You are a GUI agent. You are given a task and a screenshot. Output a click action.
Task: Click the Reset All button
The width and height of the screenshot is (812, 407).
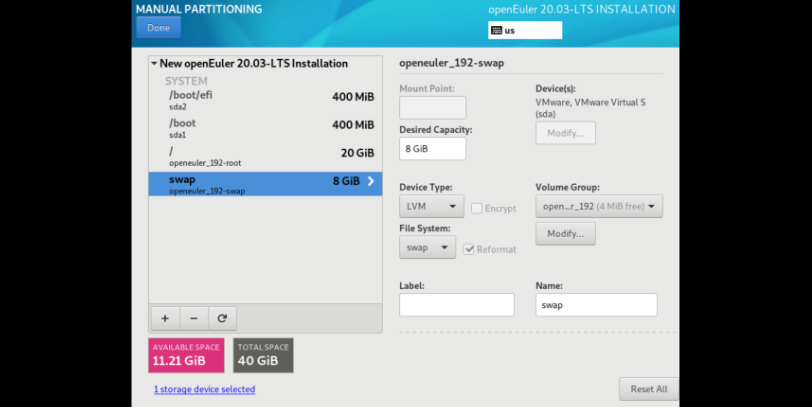tap(648, 389)
